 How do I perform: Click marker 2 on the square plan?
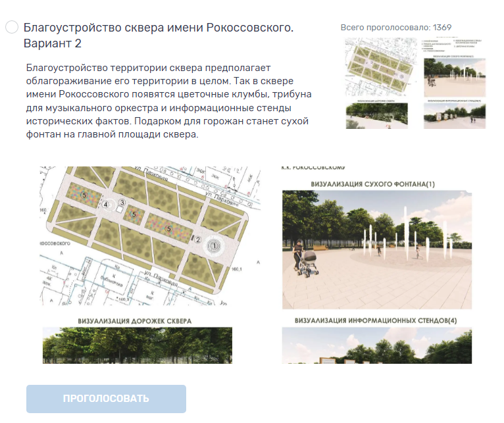(197, 239)
